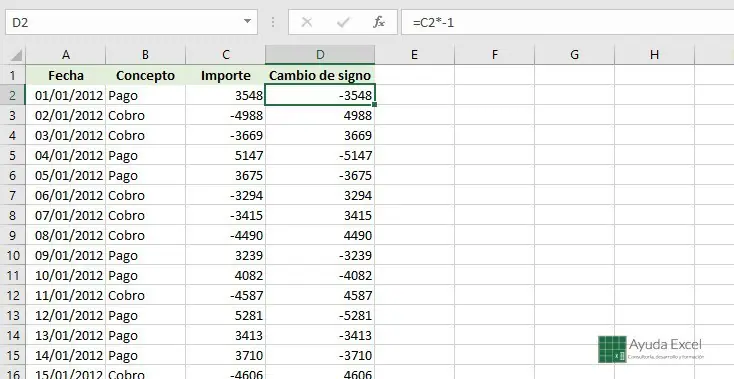Screen dimensions: 734x379
Task: Select date cell 04/01/2012
Action: click(66, 155)
